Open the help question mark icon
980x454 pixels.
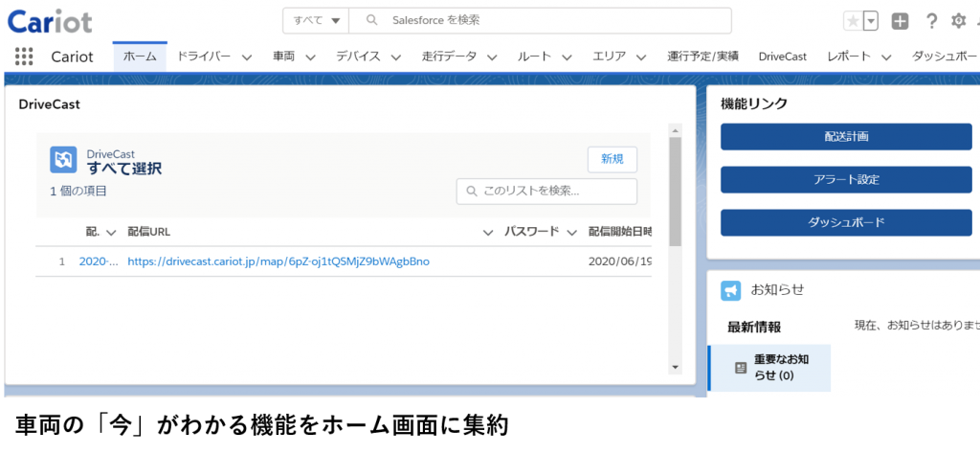[x=931, y=21]
